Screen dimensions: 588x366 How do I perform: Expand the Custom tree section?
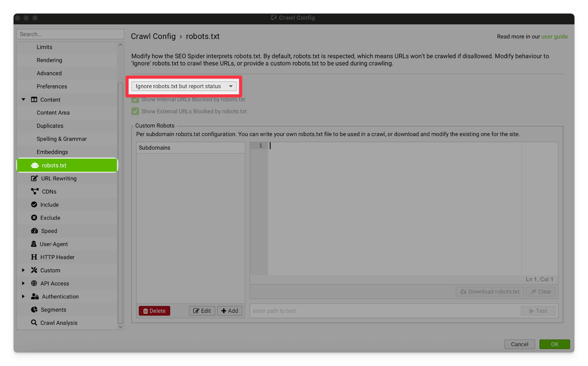pos(24,270)
